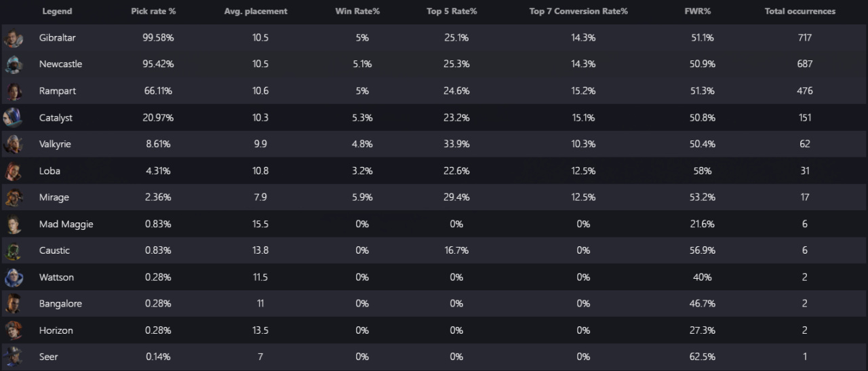This screenshot has width=868, height=371.
Task: Click the Seer legend portrait icon
Action: pyautogui.click(x=14, y=357)
